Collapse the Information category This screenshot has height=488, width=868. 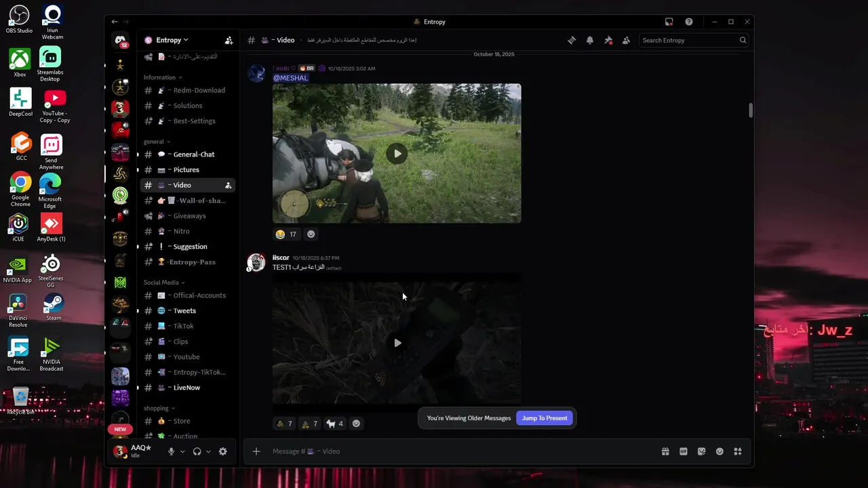(162, 77)
